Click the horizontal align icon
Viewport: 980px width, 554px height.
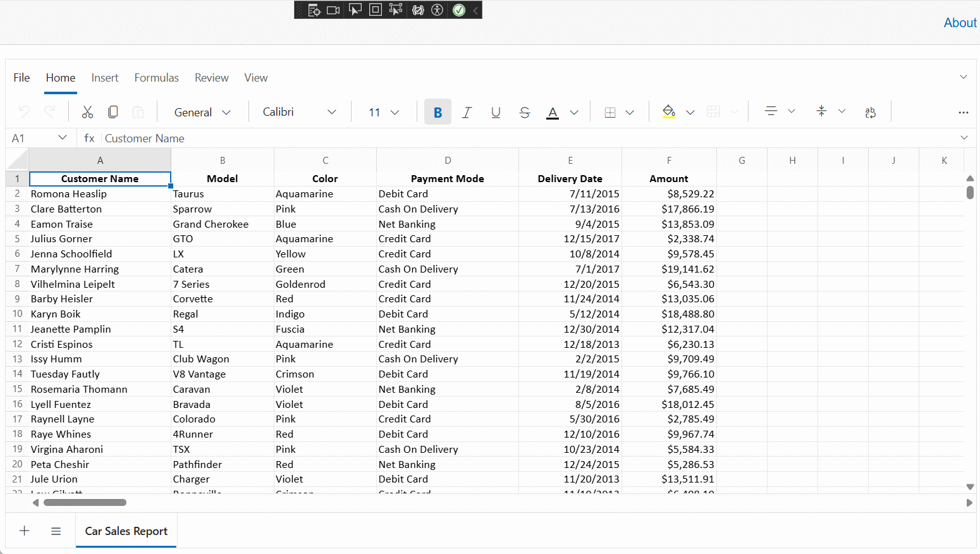click(771, 111)
